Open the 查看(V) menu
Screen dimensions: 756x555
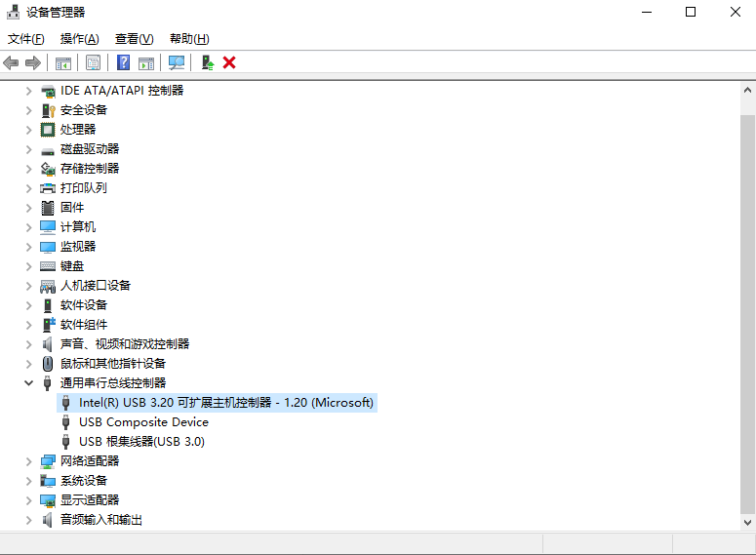coord(134,39)
